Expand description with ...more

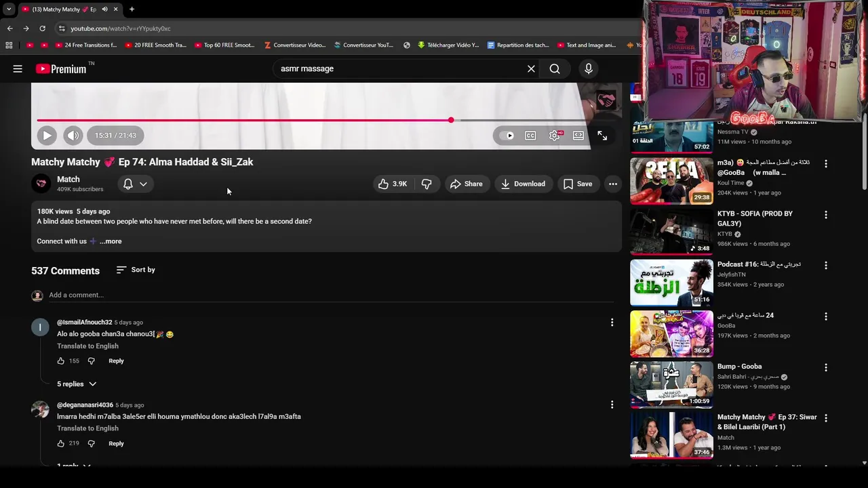pos(111,241)
